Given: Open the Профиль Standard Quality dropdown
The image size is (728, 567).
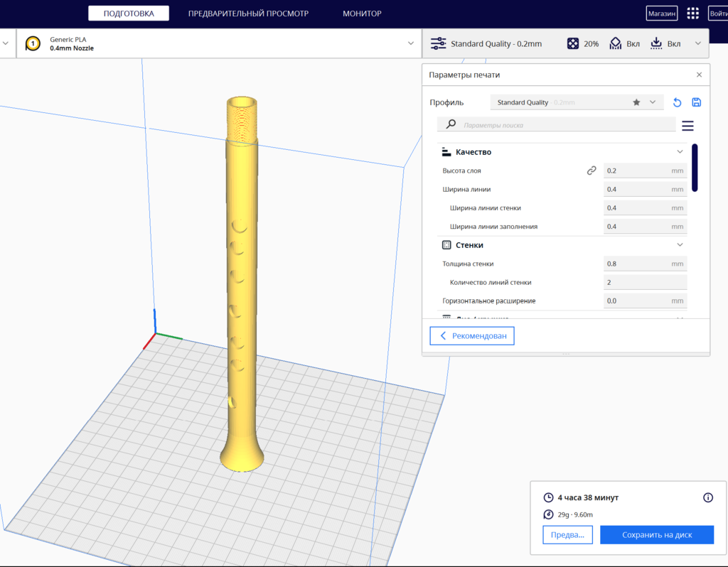Looking at the screenshot, I should 576,102.
